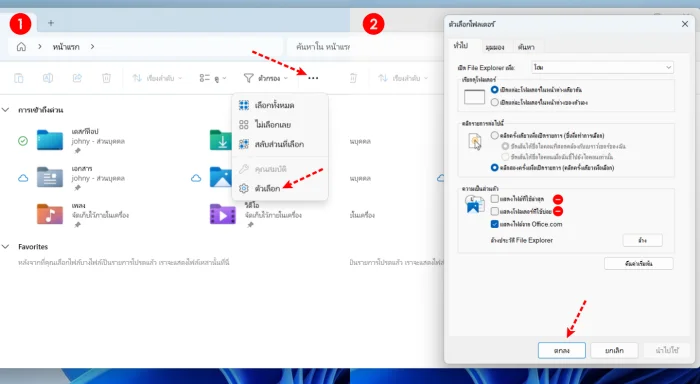
Task: Click the Copy icon in left toolbar
Action: (19, 78)
